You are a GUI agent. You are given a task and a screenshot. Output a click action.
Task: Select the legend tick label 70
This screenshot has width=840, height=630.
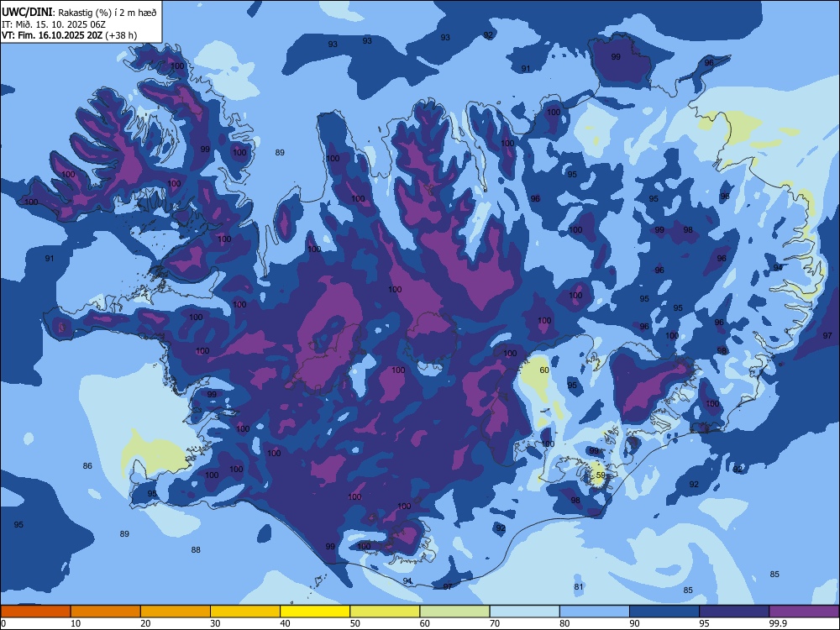[x=495, y=623]
